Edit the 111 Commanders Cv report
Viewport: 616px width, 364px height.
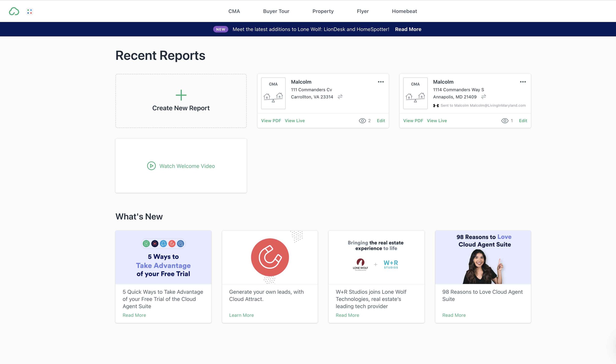(381, 121)
